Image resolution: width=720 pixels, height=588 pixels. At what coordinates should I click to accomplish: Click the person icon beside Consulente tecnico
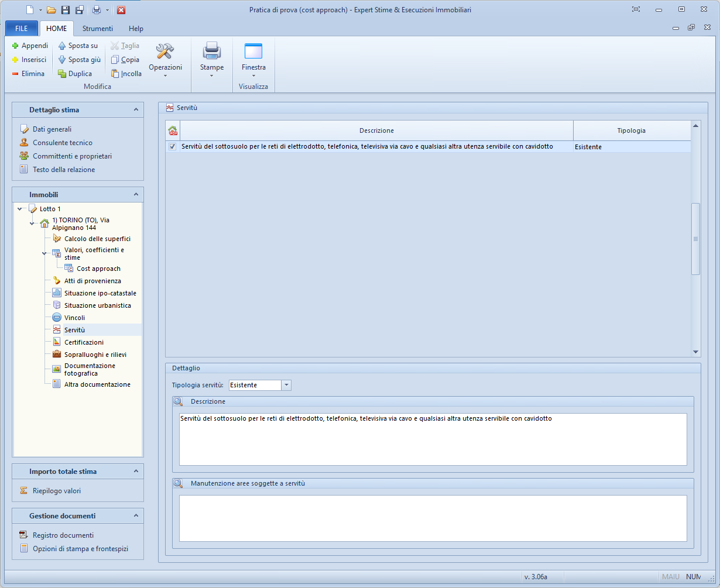pyautogui.click(x=24, y=143)
